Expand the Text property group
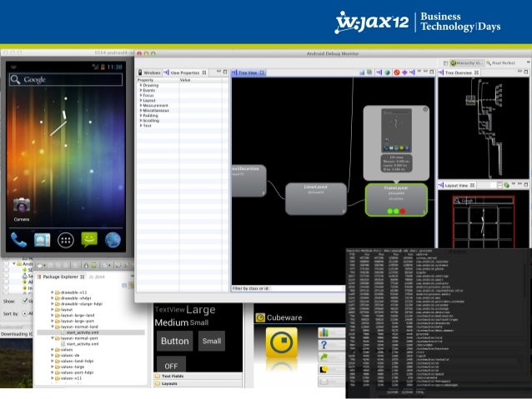The height and width of the screenshot is (399, 532). [141, 126]
